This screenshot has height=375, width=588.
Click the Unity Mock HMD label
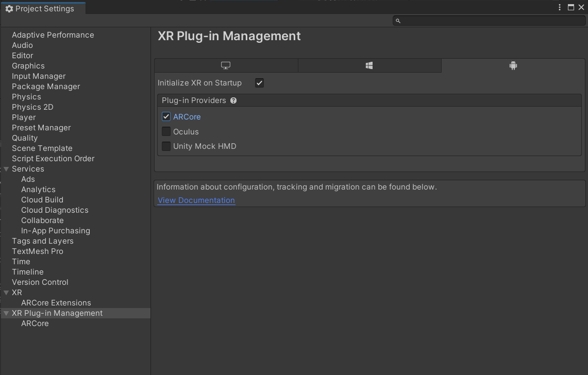coord(205,146)
